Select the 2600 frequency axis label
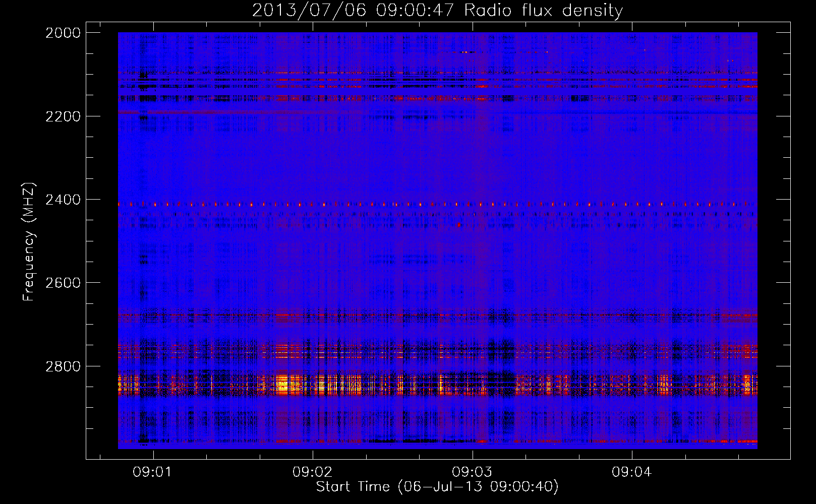 pyautogui.click(x=63, y=283)
